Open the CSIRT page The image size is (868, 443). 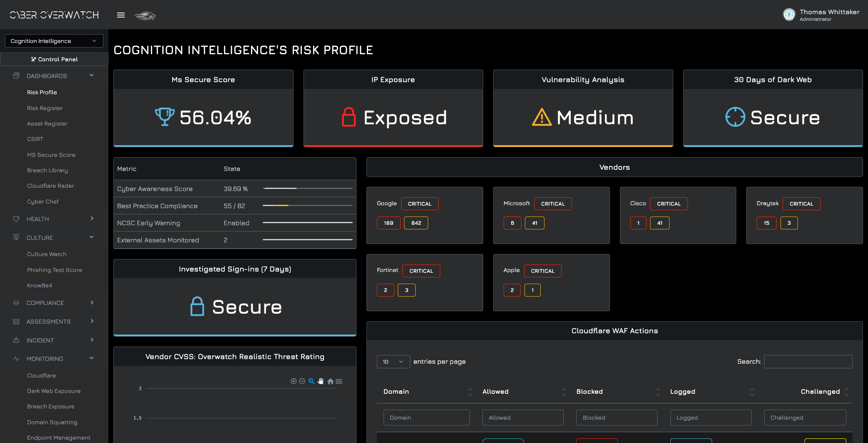click(x=35, y=139)
